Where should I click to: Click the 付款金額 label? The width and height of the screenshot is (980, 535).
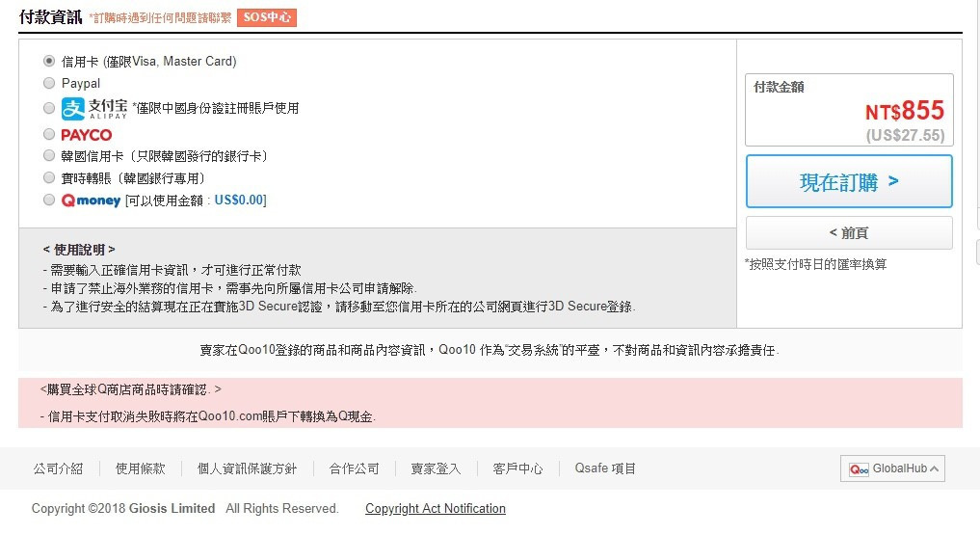coord(779,87)
